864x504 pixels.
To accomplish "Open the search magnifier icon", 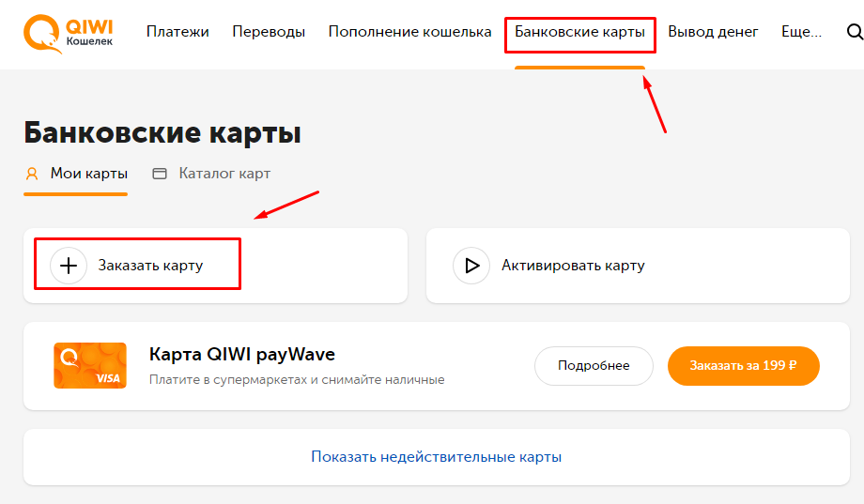I will click(x=855, y=32).
